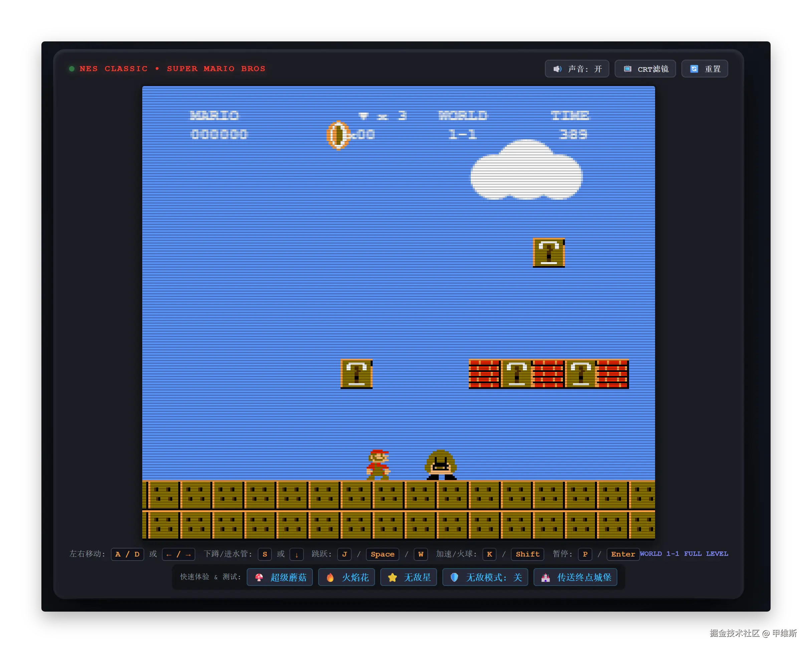Click the "J" jump keycap
The image size is (812, 653).
pyautogui.click(x=344, y=554)
